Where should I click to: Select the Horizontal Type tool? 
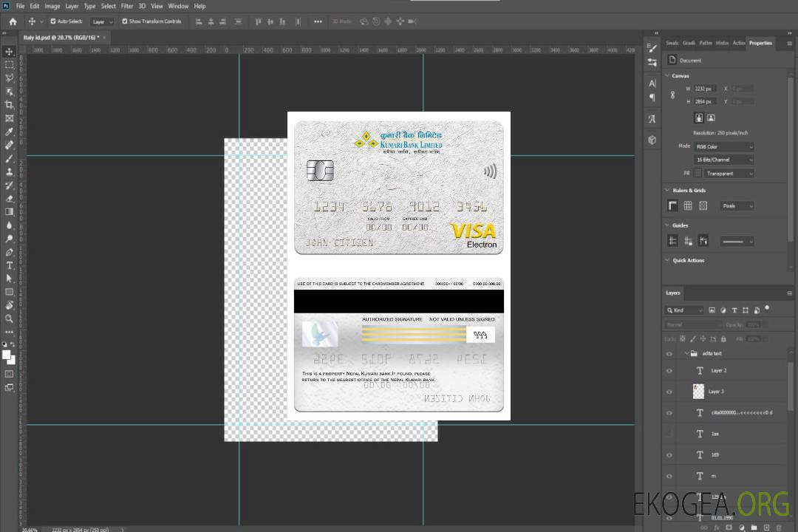9,265
